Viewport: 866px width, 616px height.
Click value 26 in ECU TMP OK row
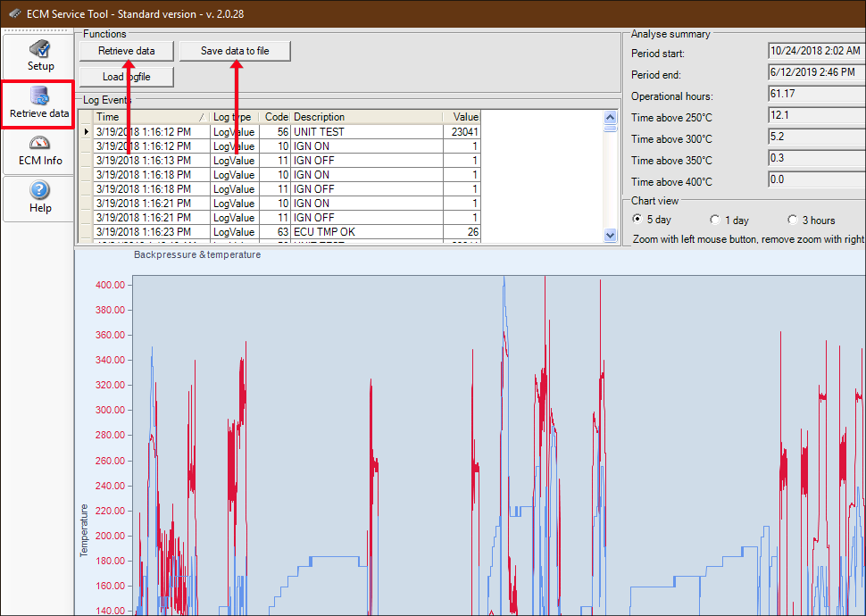click(462, 232)
